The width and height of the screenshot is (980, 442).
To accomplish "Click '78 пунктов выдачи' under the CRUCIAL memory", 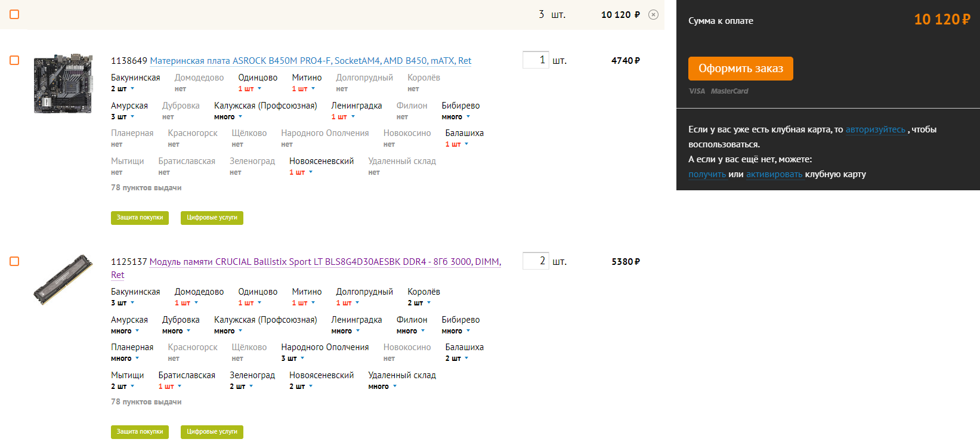I will (x=146, y=402).
